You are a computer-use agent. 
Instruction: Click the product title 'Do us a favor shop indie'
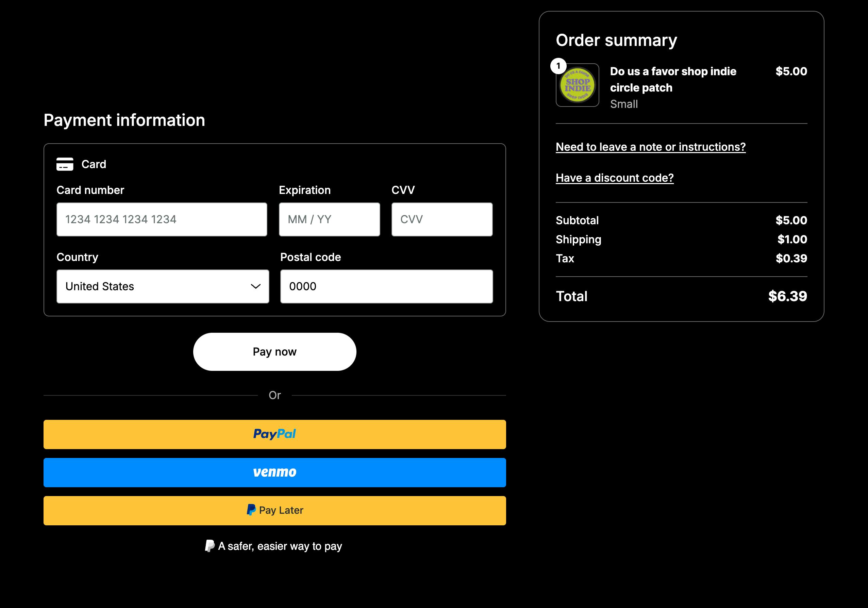(673, 71)
